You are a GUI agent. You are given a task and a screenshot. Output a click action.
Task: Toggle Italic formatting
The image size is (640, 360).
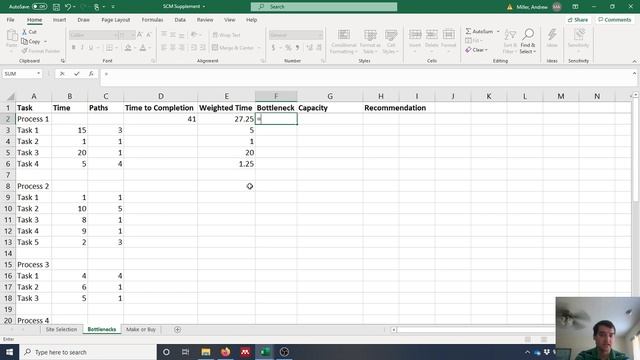[x=82, y=48]
